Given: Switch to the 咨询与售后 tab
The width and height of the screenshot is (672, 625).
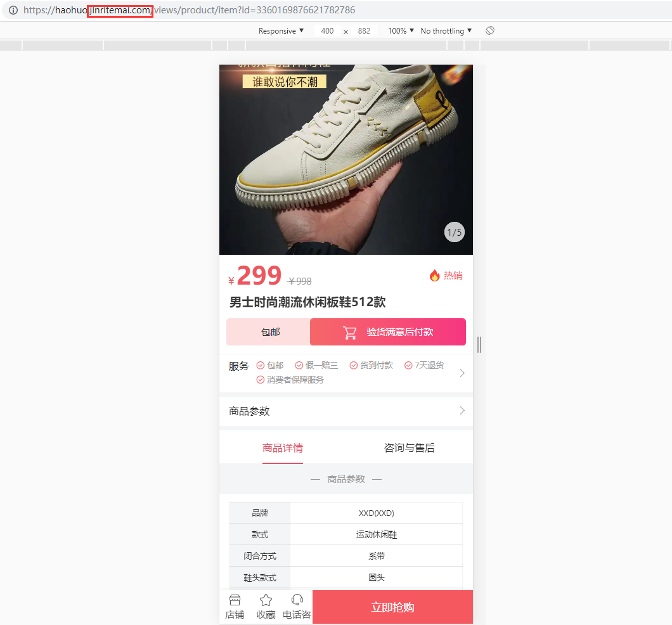Looking at the screenshot, I should coord(410,448).
